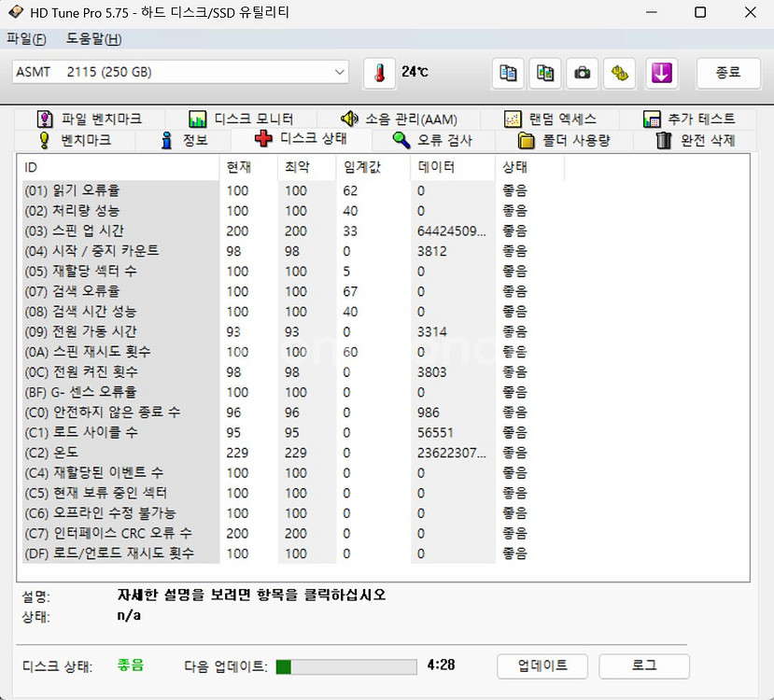Click the purple down arrow icon
Image resolution: width=774 pixels, height=700 pixels.
click(662, 73)
